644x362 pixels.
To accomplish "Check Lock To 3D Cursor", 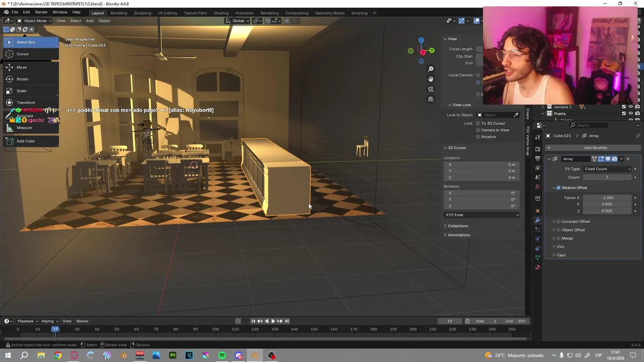I will click(x=478, y=123).
